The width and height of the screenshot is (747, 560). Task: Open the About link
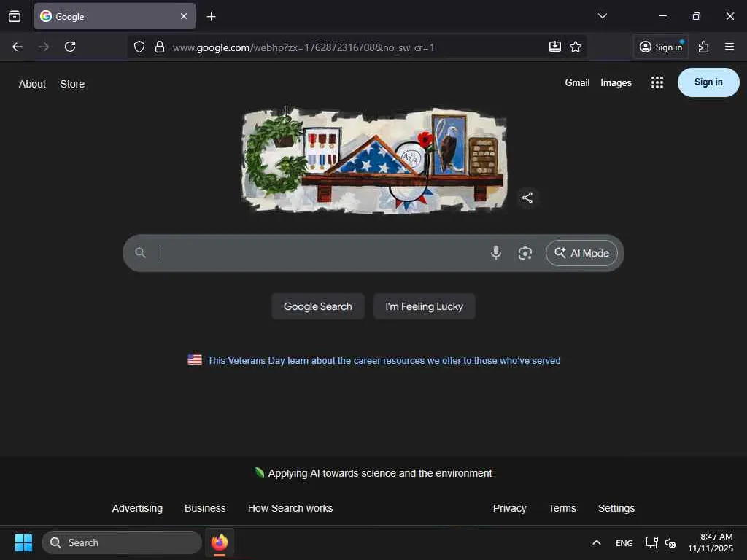[x=32, y=84]
